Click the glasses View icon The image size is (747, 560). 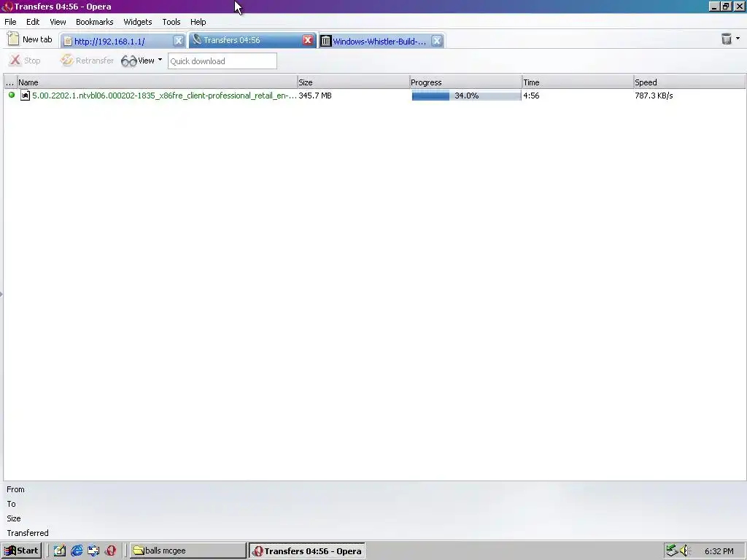pos(128,61)
